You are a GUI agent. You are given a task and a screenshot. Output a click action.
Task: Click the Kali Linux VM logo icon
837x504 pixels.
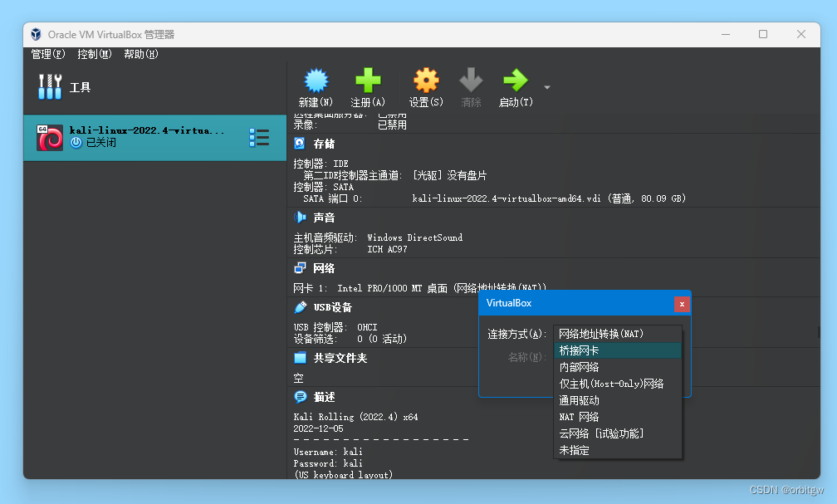50,138
